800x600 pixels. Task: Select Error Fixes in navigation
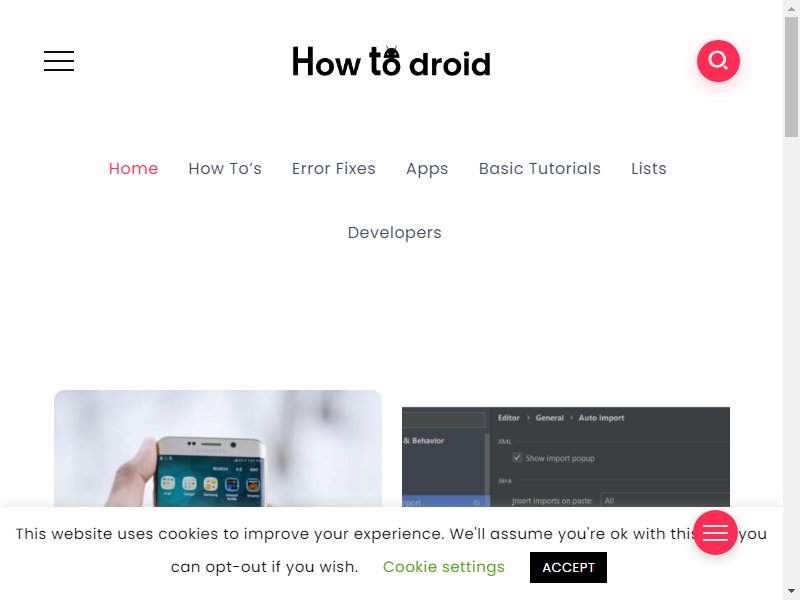[334, 168]
